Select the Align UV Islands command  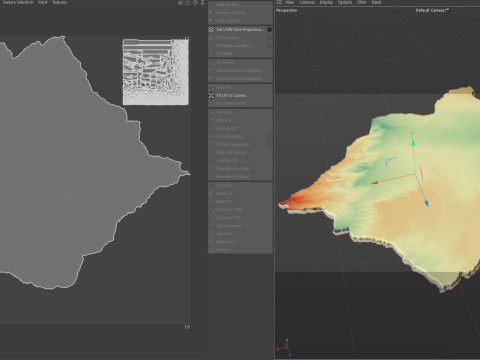click(x=240, y=152)
